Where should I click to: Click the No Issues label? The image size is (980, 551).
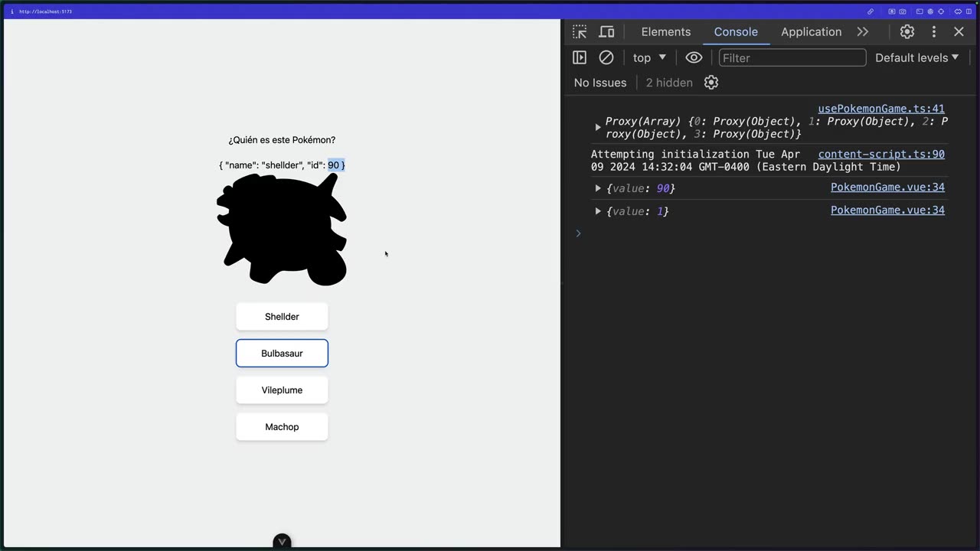[600, 83]
